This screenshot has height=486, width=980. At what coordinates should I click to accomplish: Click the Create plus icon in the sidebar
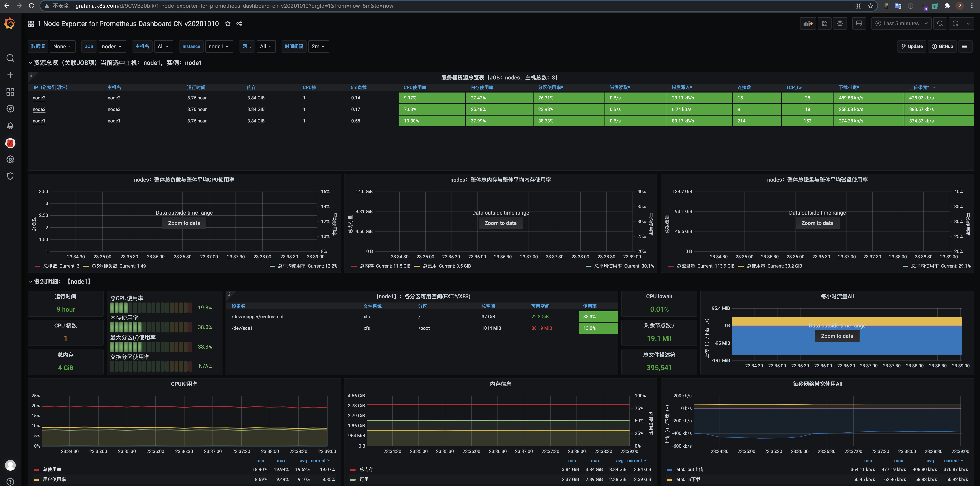10,75
